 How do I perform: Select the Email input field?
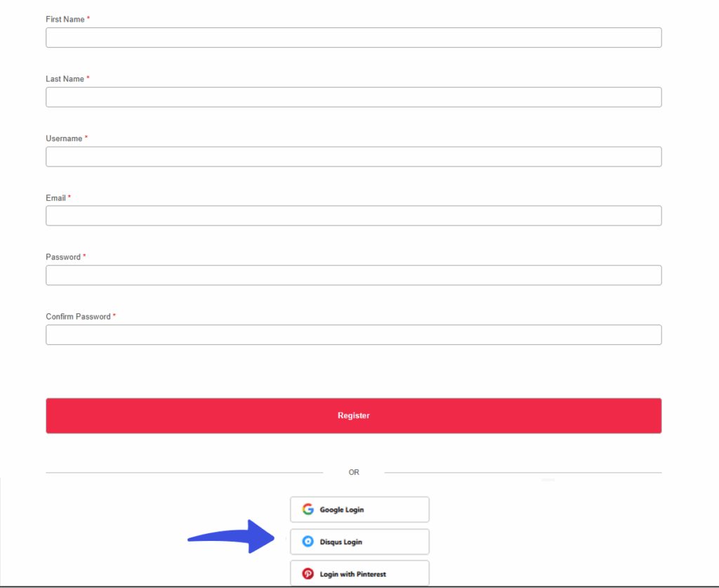(x=354, y=216)
